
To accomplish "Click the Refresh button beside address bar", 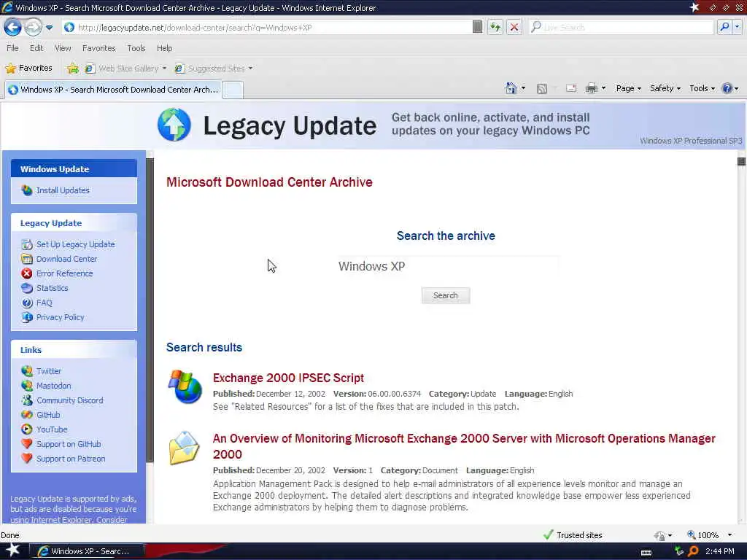I will coord(495,27).
